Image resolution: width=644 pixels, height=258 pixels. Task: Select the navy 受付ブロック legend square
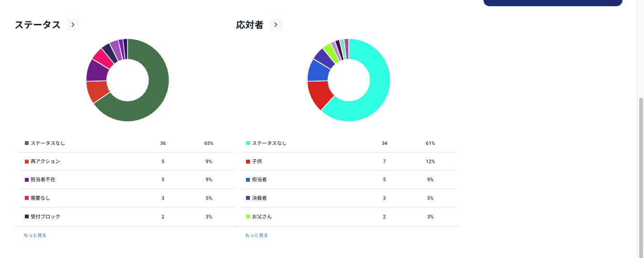point(27,217)
